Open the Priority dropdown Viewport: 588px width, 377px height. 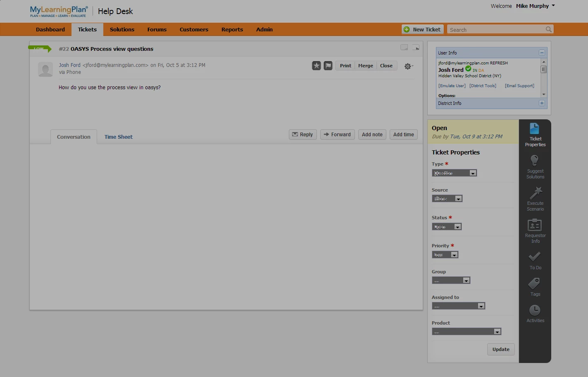click(x=445, y=255)
